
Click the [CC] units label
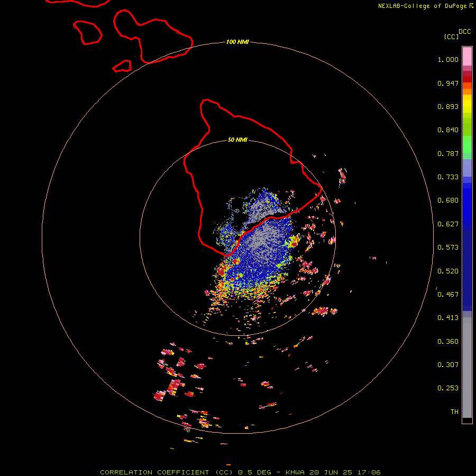(x=451, y=36)
